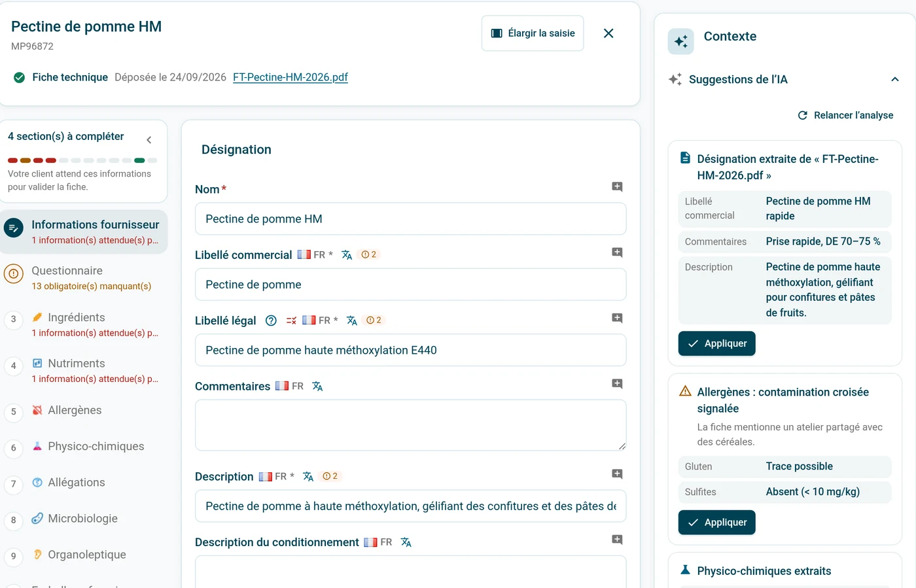Open the Nutriments section

[x=84, y=370]
